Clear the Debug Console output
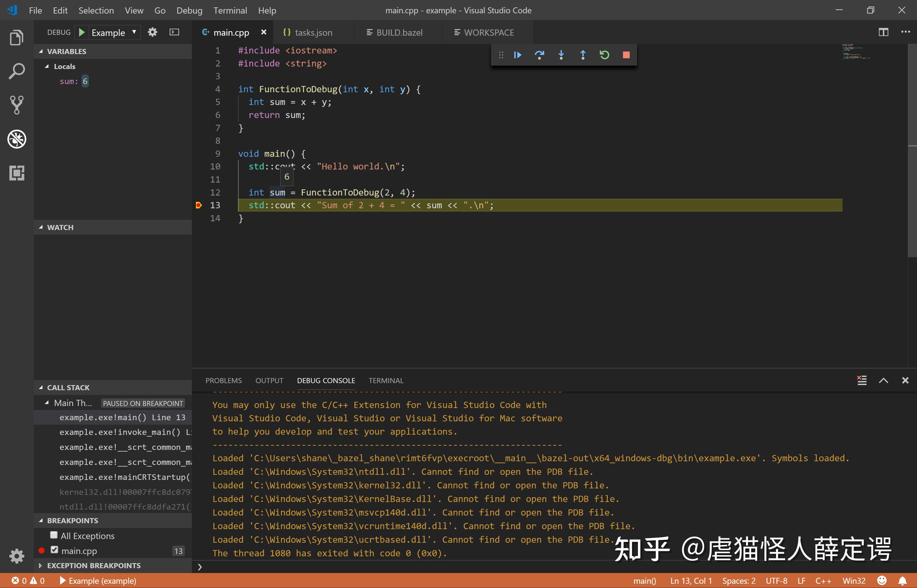The width and height of the screenshot is (917, 588). coord(862,380)
